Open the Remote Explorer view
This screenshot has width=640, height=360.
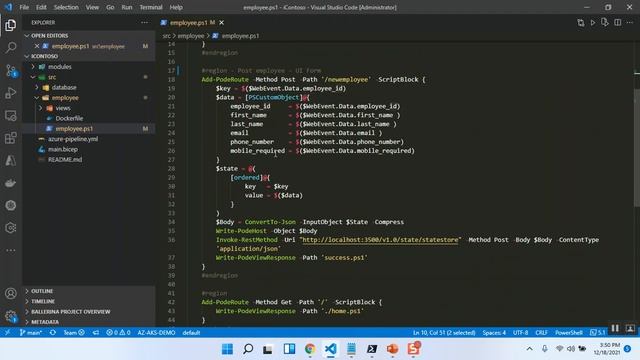(11, 116)
